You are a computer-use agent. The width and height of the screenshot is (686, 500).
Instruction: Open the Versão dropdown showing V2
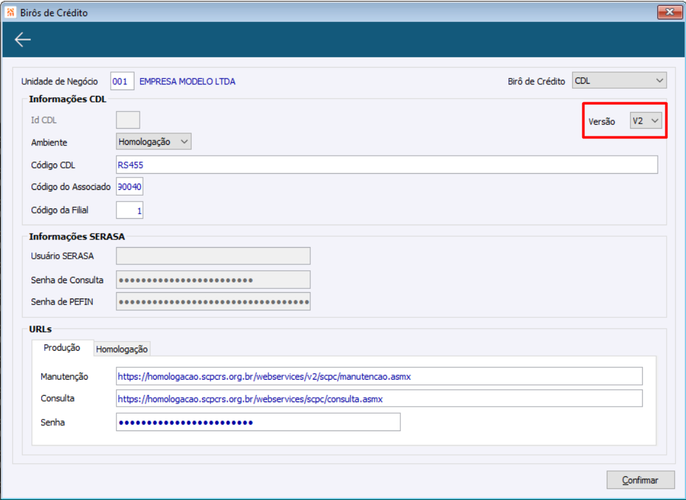pyautogui.click(x=645, y=121)
